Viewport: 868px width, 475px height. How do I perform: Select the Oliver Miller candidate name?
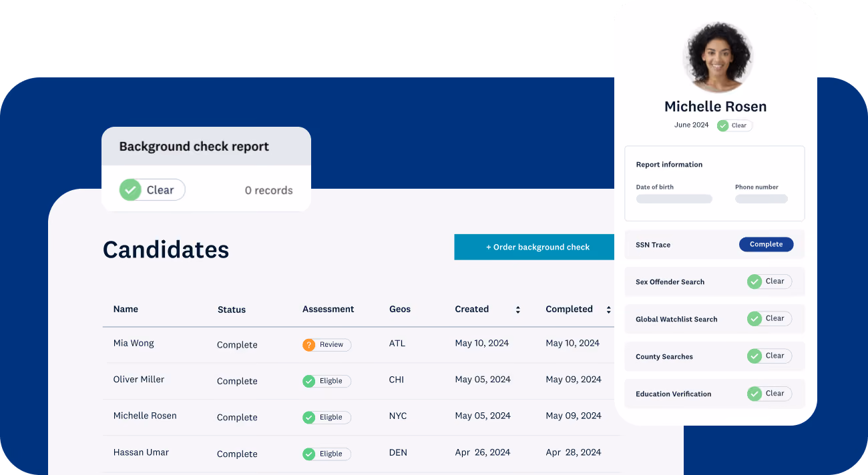click(139, 379)
